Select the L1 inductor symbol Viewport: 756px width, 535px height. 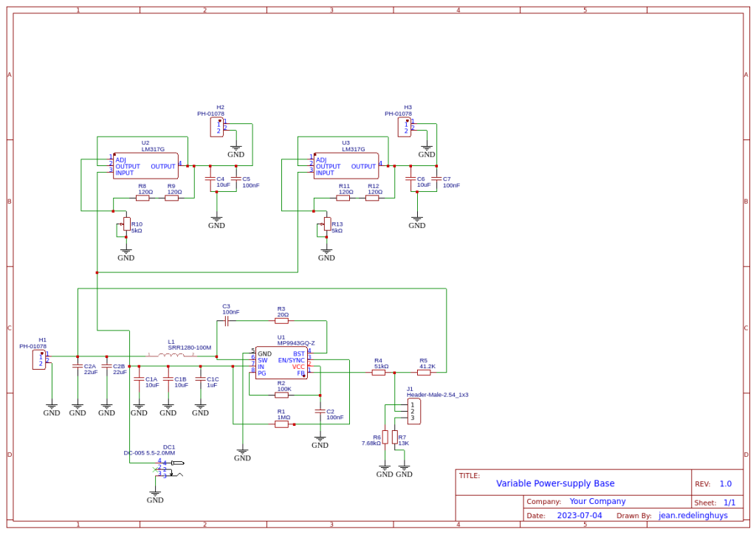pyautogui.click(x=171, y=355)
